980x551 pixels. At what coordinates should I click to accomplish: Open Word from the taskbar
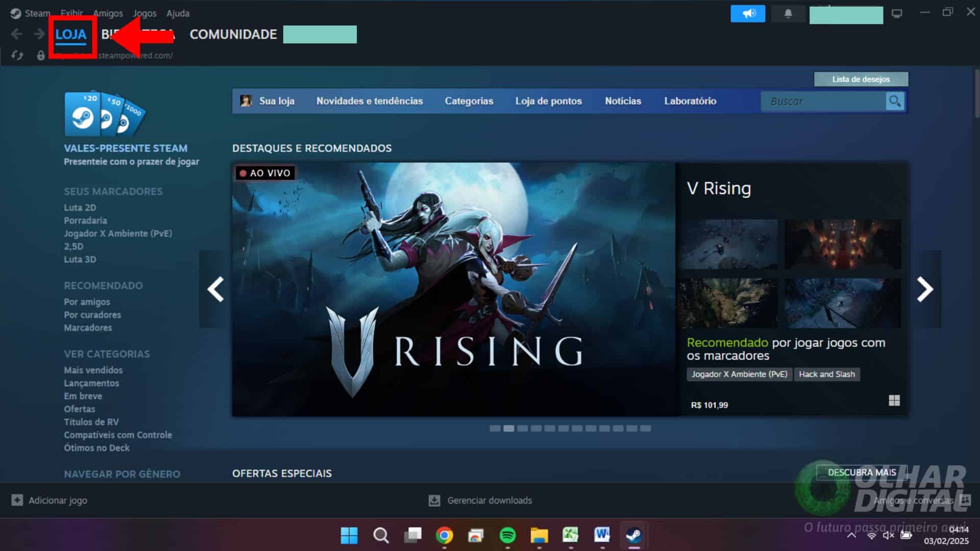click(x=602, y=535)
